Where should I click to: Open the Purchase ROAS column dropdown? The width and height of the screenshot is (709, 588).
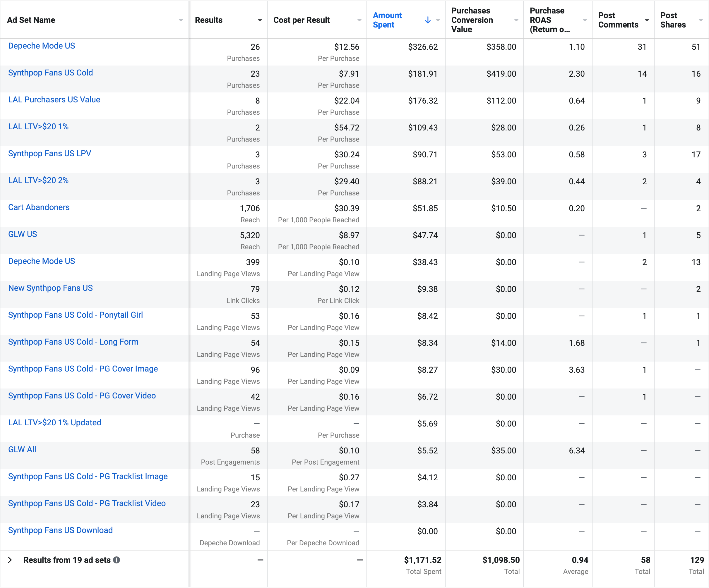pos(585,20)
